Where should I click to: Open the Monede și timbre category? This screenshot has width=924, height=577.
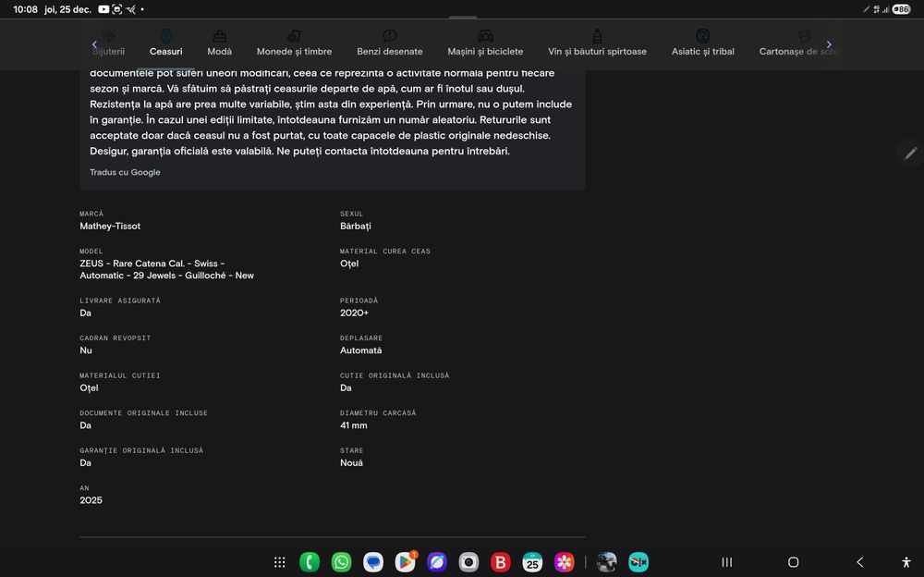[294, 43]
